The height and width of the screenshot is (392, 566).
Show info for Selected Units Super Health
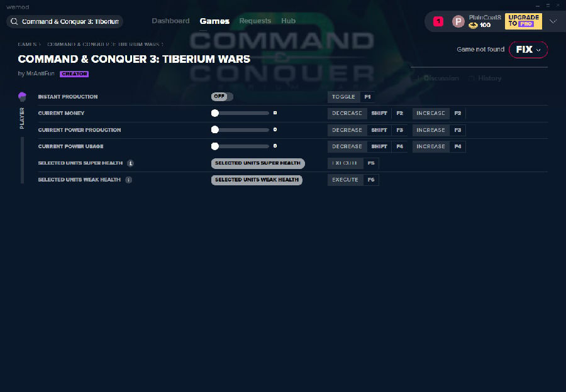130,163
